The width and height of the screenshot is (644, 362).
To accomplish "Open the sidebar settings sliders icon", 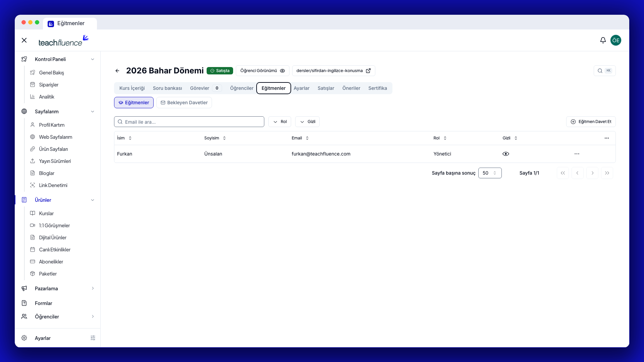I will tap(93, 338).
